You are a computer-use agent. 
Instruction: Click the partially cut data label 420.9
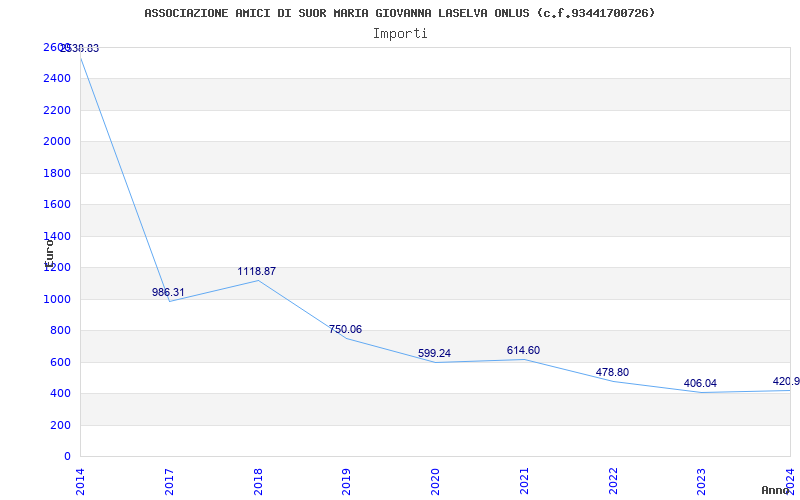pos(786,382)
